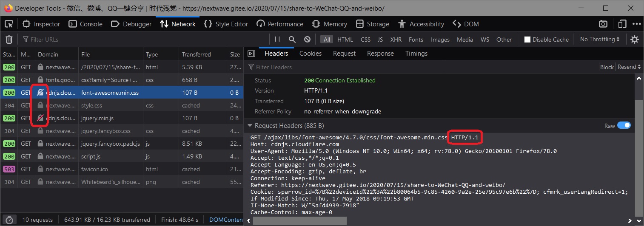
Task: Open the toolbox options three-dot menu
Action: point(636,24)
